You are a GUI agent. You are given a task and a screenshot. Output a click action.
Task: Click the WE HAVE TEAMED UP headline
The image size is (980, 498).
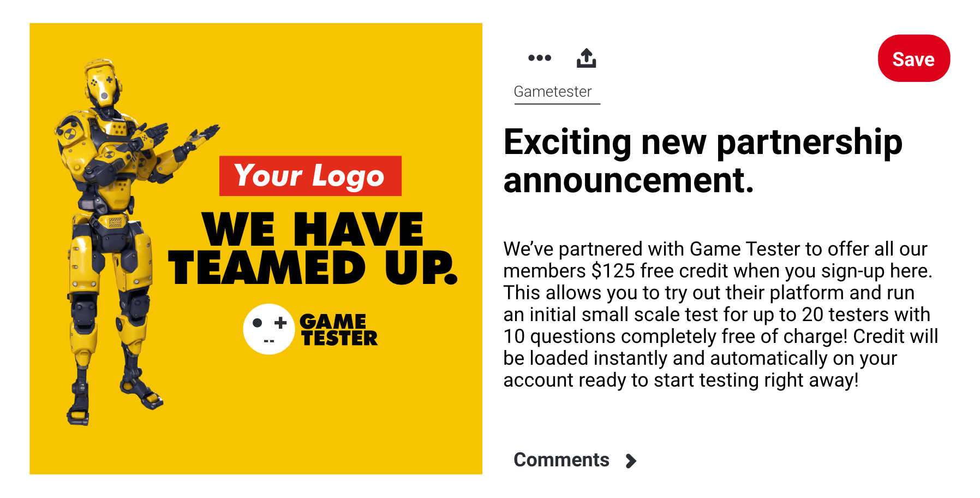(x=313, y=249)
